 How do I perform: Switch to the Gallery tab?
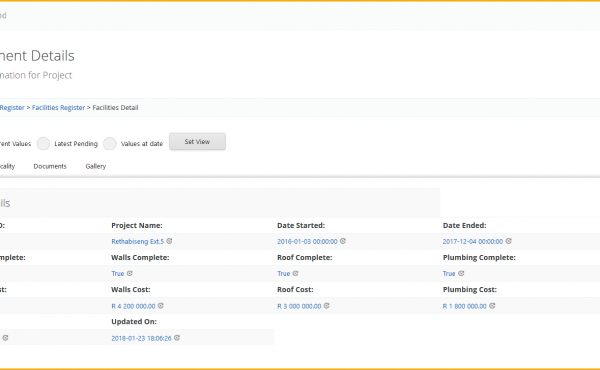[x=96, y=166]
